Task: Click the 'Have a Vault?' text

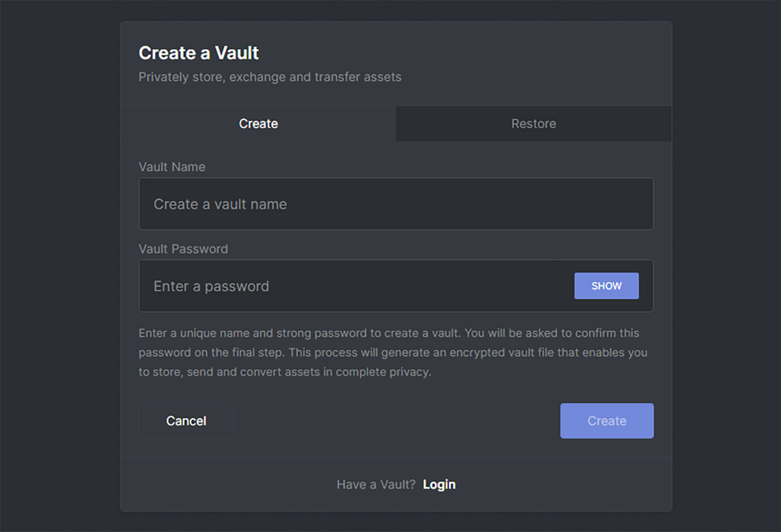Action: pos(376,485)
